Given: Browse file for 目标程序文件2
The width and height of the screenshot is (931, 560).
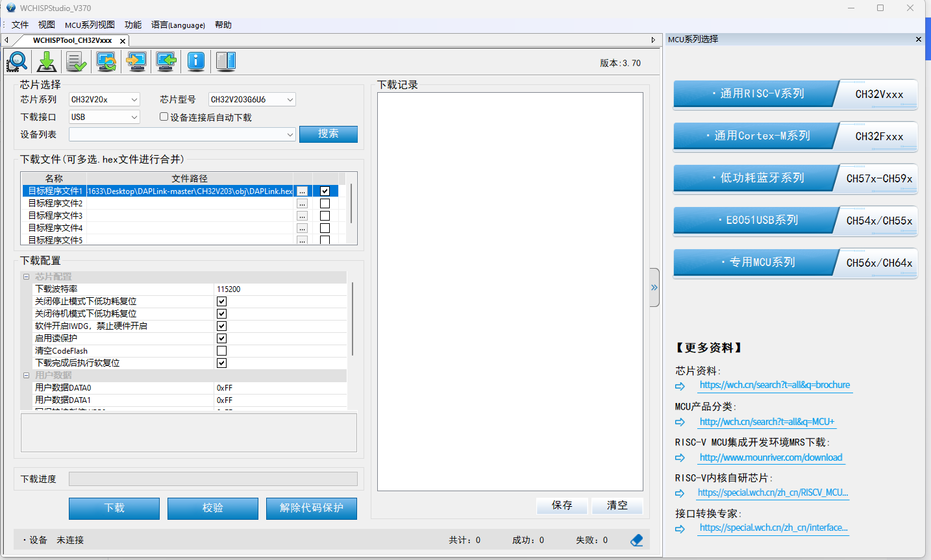Looking at the screenshot, I should click(x=302, y=204).
